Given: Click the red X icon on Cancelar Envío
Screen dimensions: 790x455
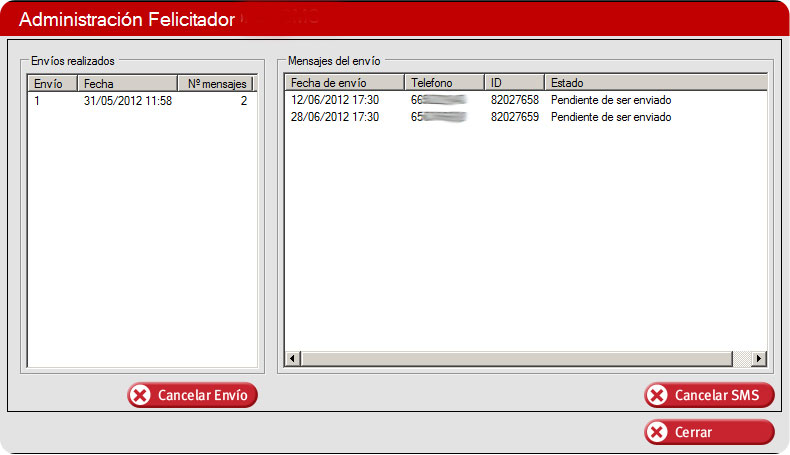Looking at the screenshot, I should (x=141, y=396).
